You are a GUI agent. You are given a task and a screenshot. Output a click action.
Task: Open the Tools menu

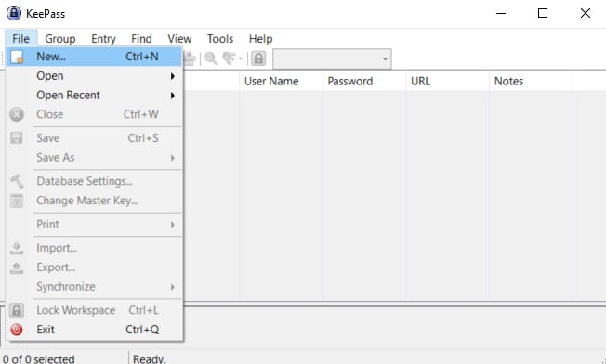pyautogui.click(x=220, y=39)
